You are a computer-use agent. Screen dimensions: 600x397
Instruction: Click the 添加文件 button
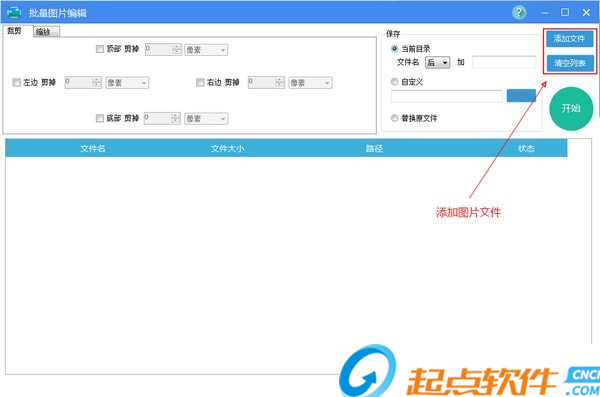(569, 39)
